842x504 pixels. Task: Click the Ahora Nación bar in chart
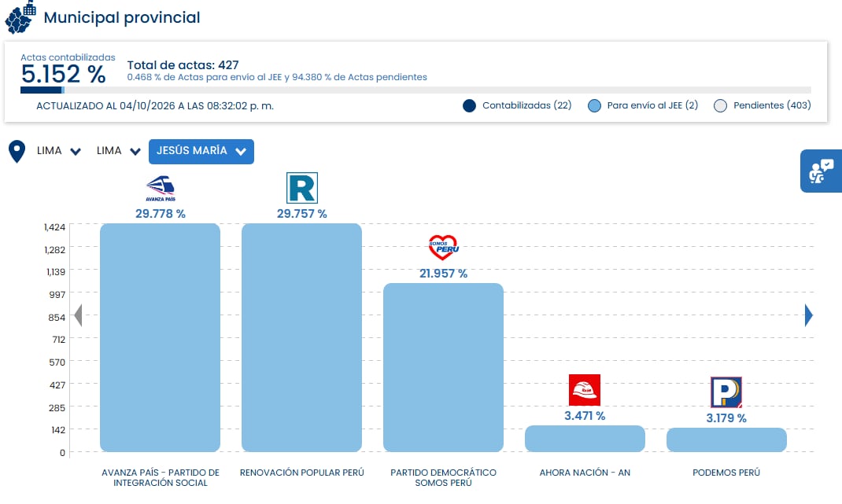click(x=585, y=439)
